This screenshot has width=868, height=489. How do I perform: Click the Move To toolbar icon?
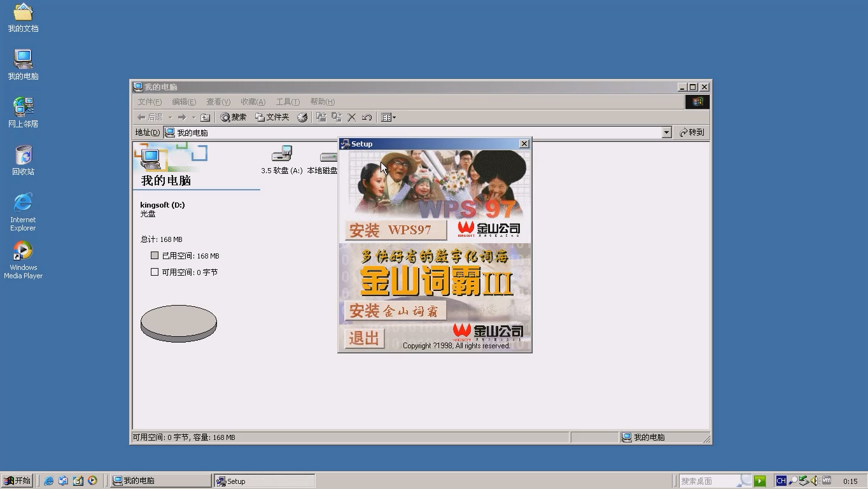pyautogui.click(x=321, y=117)
